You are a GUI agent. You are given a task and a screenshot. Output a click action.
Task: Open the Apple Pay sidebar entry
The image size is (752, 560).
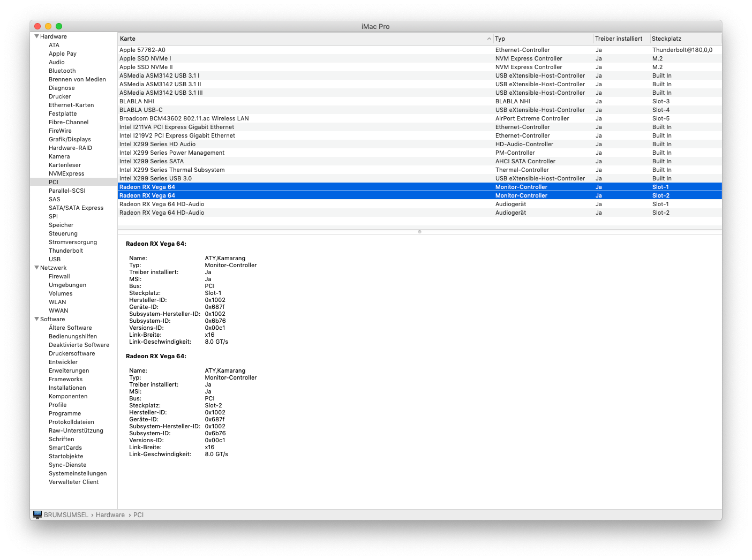click(x=63, y=54)
